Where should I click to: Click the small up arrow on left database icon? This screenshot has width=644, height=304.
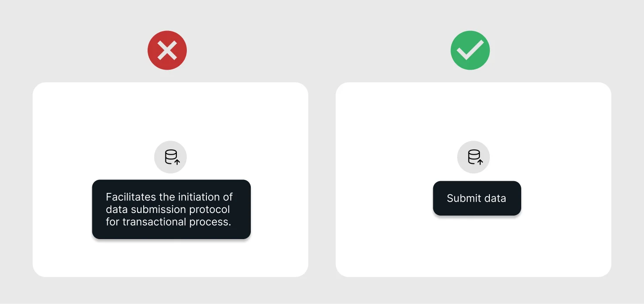(177, 162)
